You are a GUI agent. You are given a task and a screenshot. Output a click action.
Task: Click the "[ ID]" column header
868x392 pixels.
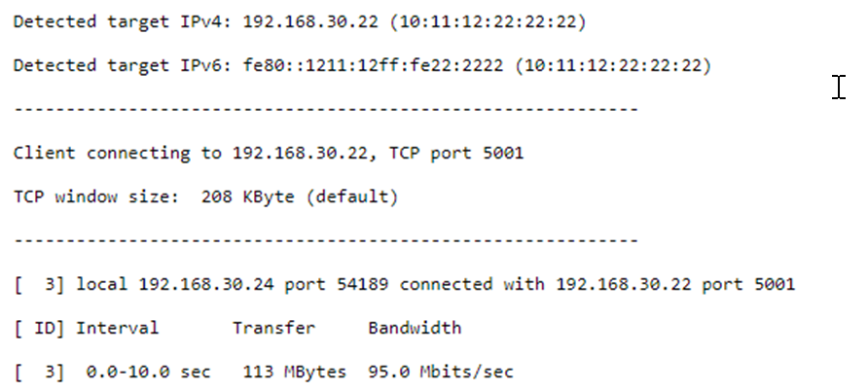pyautogui.click(x=39, y=328)
